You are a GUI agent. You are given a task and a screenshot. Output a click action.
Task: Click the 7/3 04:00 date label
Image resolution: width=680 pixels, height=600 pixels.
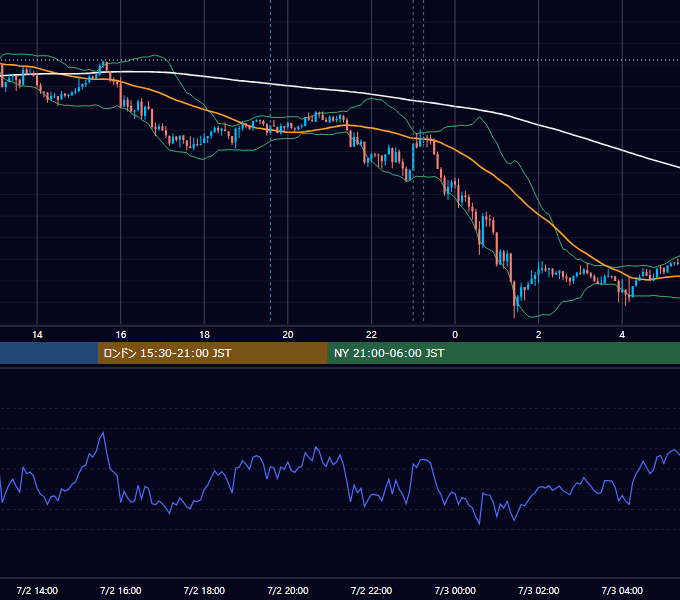point(622,590)
